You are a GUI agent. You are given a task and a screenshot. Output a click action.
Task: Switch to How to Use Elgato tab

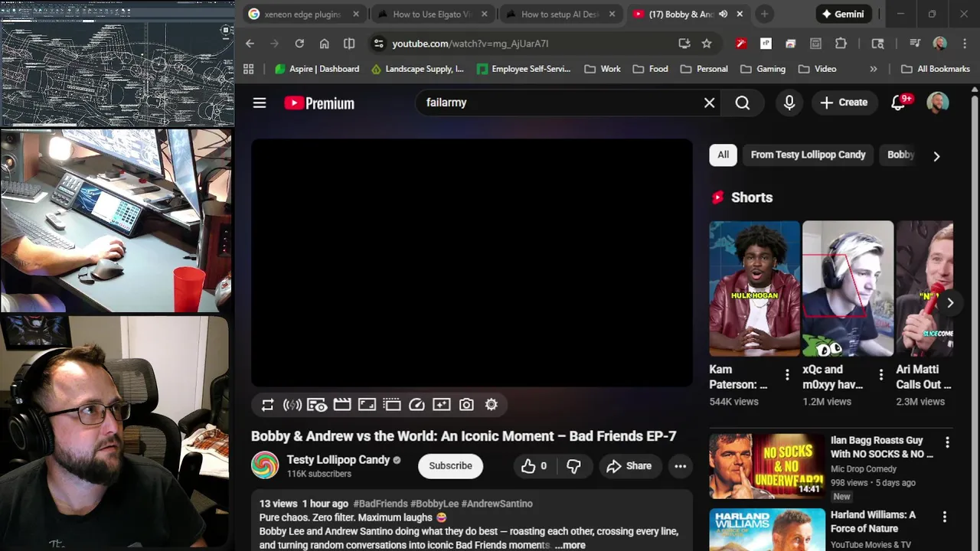point(432,14)
